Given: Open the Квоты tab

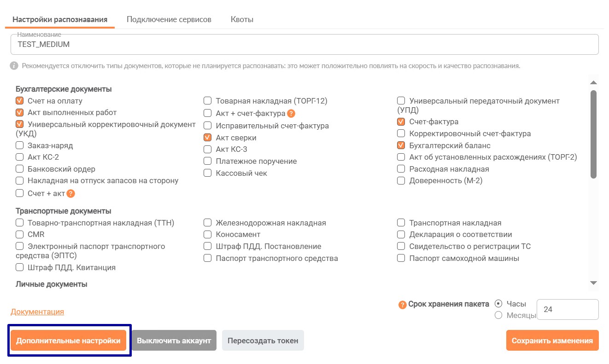Looking at the screenshot, I should 242,19.
